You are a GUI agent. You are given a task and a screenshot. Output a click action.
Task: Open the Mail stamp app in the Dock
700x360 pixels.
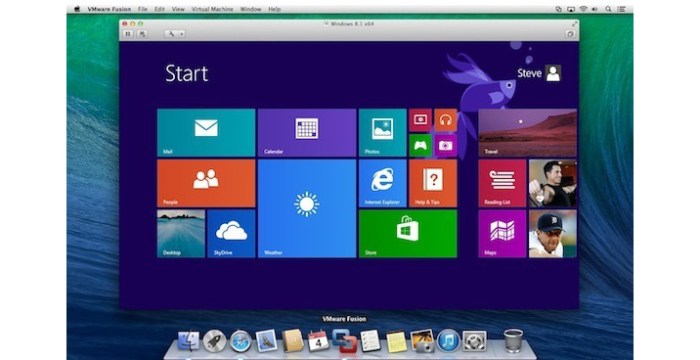click(267, 341)
